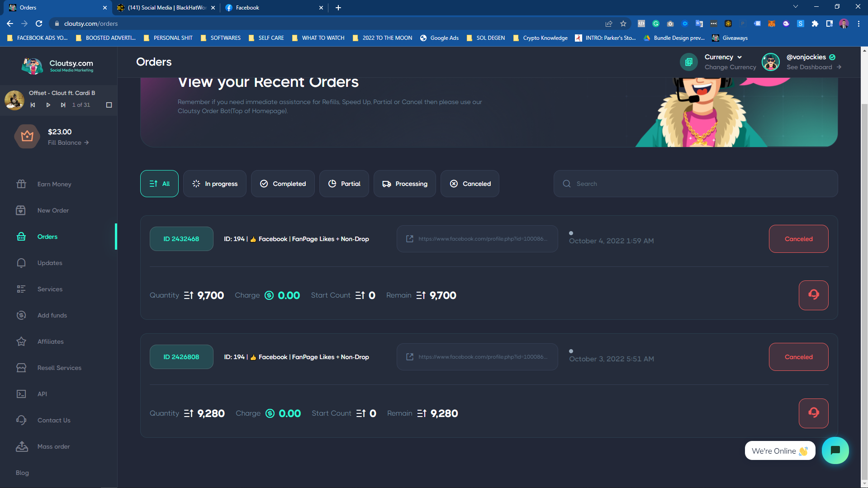Open Services in the sidebar
This screenshot has height=488, width=868.
[x=50, y=289]
